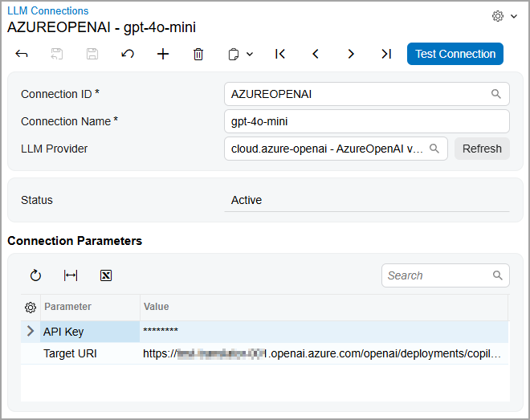The width and height of the screenshot is (530, 420).
Task: Click the Connection Name input field
Action: [x=366, y=121]
